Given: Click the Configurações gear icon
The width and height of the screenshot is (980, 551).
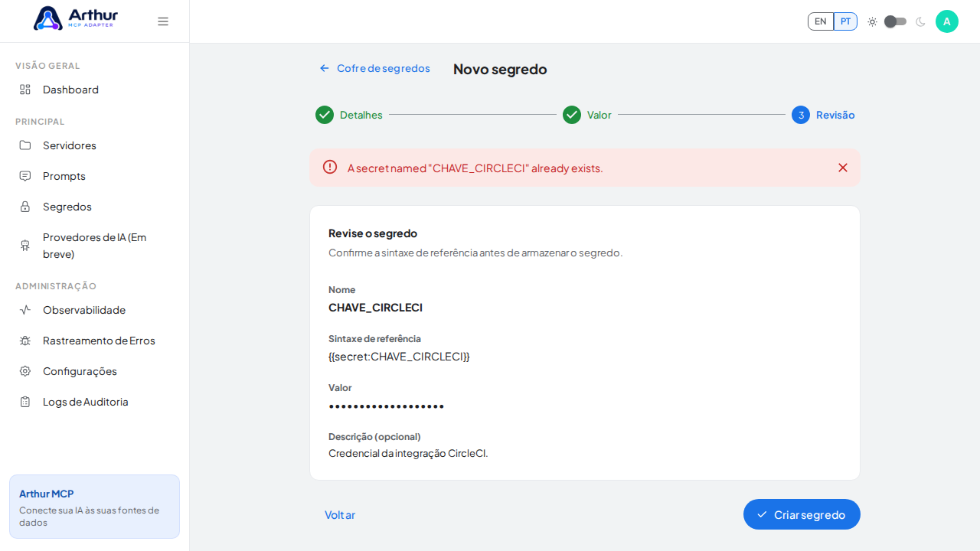Looking at the screenshot, I should (x=25, y=371).
